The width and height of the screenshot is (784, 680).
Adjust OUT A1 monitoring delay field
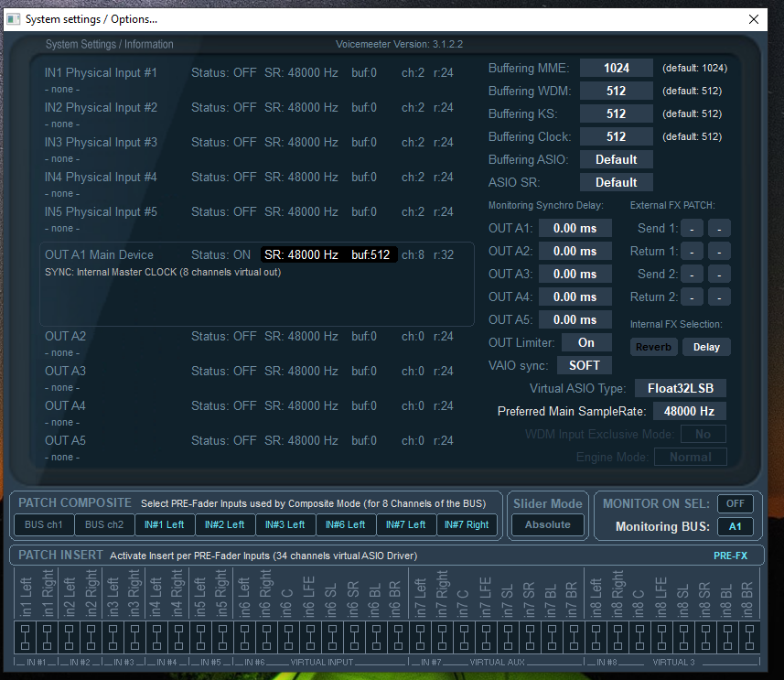click(575, 228)
